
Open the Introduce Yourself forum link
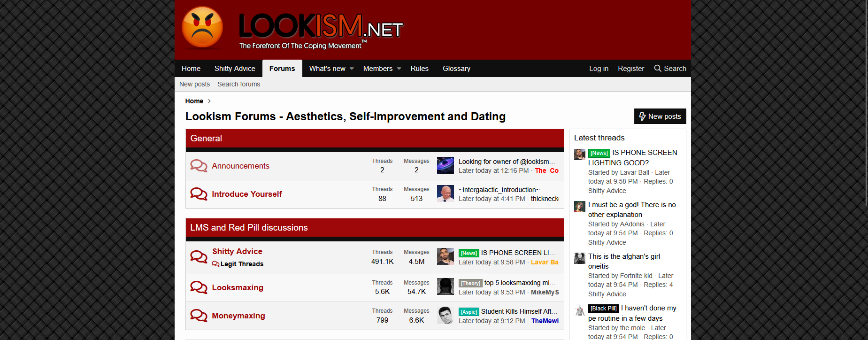click(246, 194)
